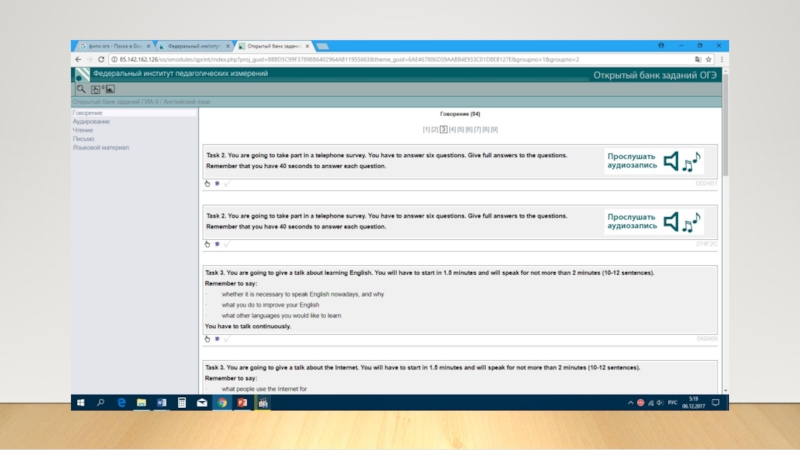Go to page [5] of tasks
800x450 pixels.
point(461,130)
